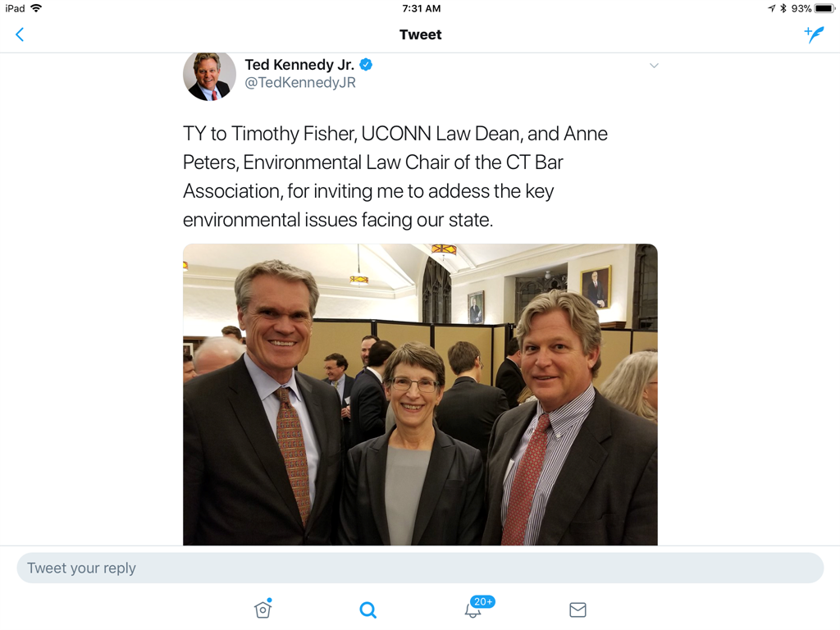Tap the tweet text about UCONN Law
This screenshot has width=840, height=630.
pos(395,176)
